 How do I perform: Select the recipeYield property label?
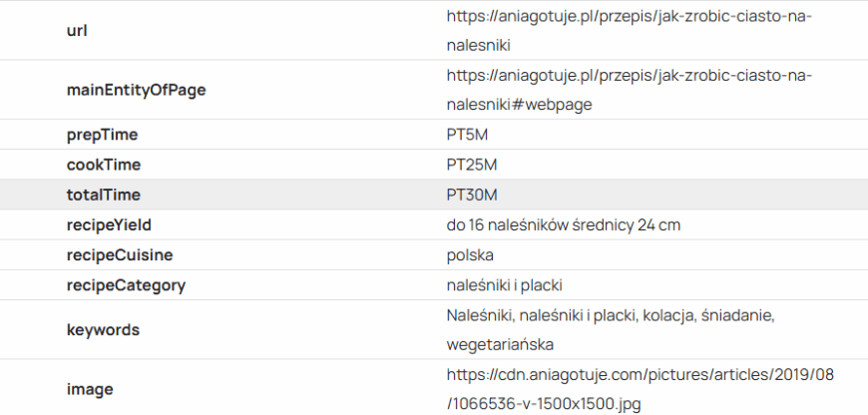[109, 224]
